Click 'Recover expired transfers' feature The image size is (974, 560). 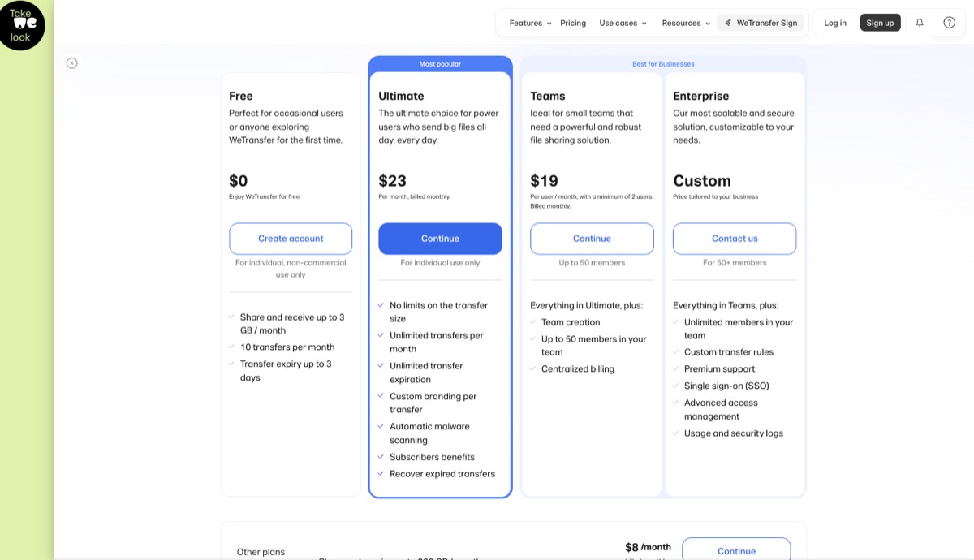pyautogui.click(x=442, y=474)
